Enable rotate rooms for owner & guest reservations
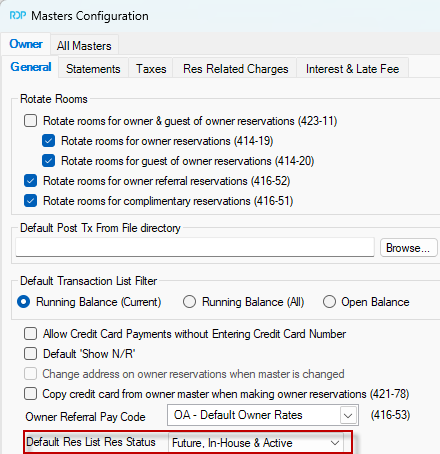 coord(30,121)
